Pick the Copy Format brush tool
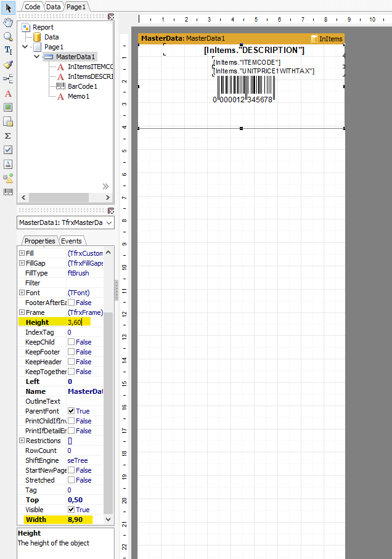 click(8, 65)
